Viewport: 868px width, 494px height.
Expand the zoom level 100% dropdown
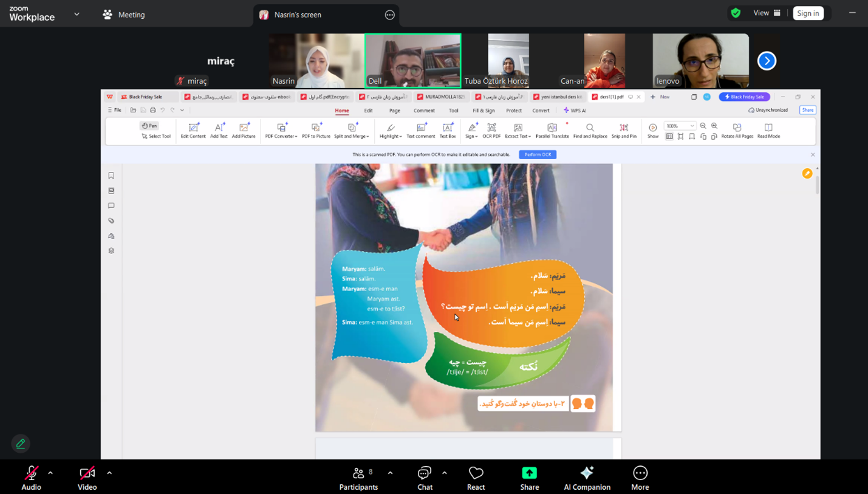[x=692, y=126]
